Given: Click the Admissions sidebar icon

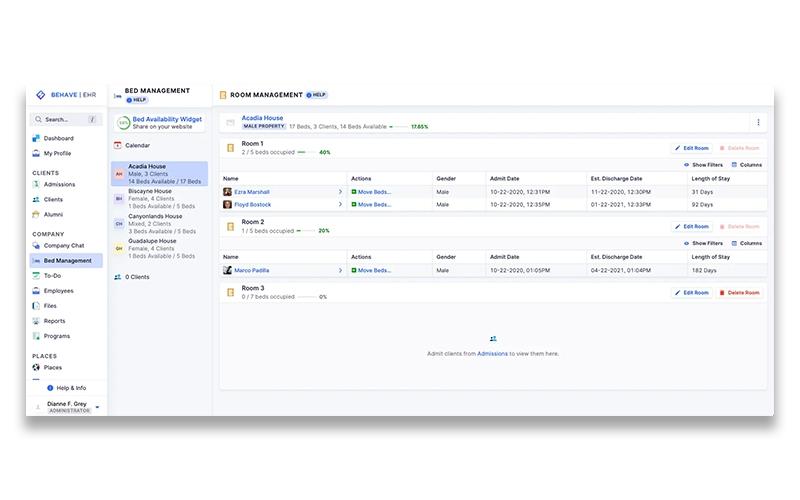Looking at the screenshot, I should [x=37, y=184].
